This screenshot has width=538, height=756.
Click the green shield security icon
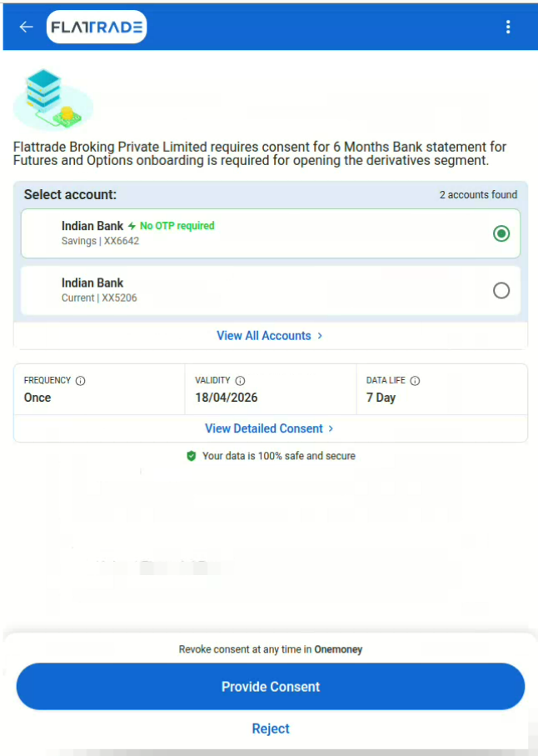(x=192, y=456)
